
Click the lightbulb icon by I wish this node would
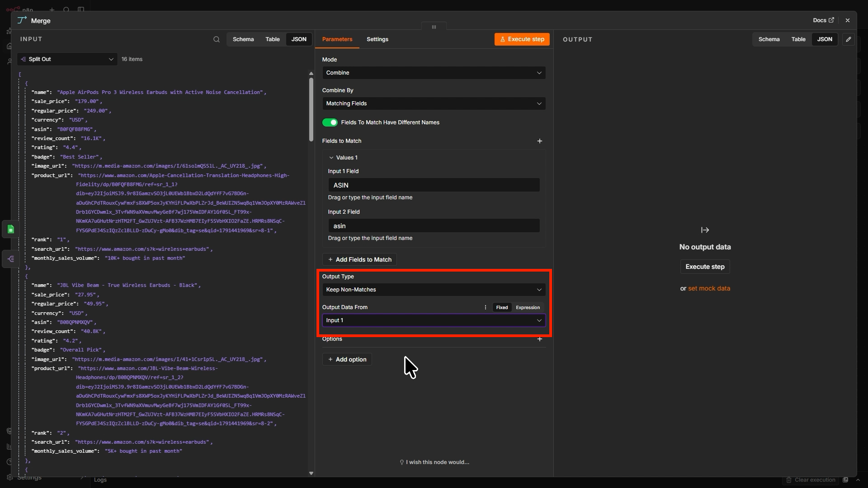click(401, 462)
